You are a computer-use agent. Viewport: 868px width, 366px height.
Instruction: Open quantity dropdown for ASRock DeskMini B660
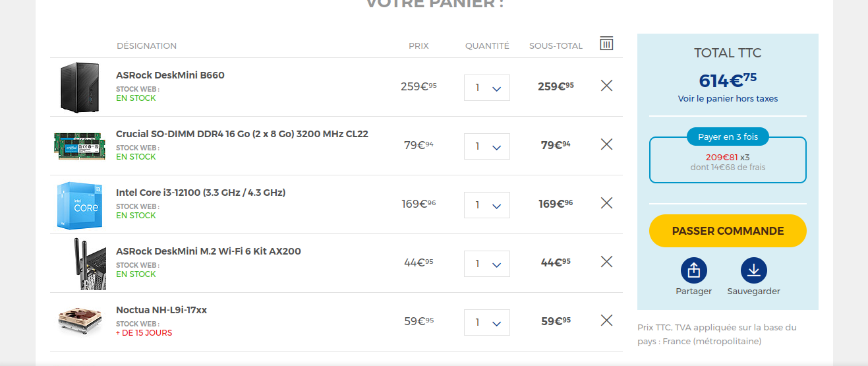[x=487, y=88]
